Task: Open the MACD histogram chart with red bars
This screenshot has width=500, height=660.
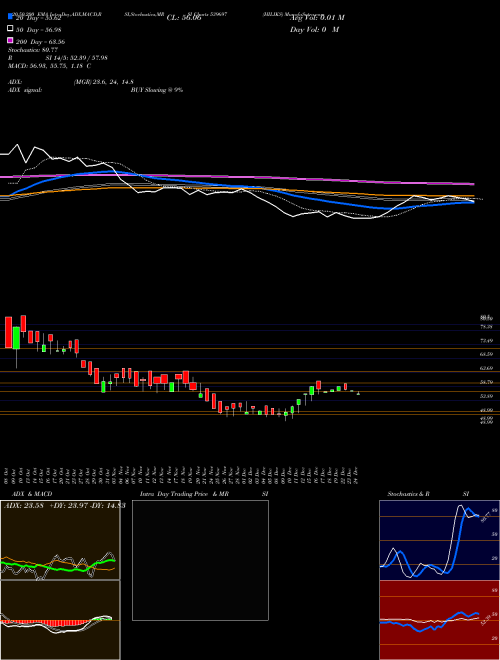Action: click(60, 620)
